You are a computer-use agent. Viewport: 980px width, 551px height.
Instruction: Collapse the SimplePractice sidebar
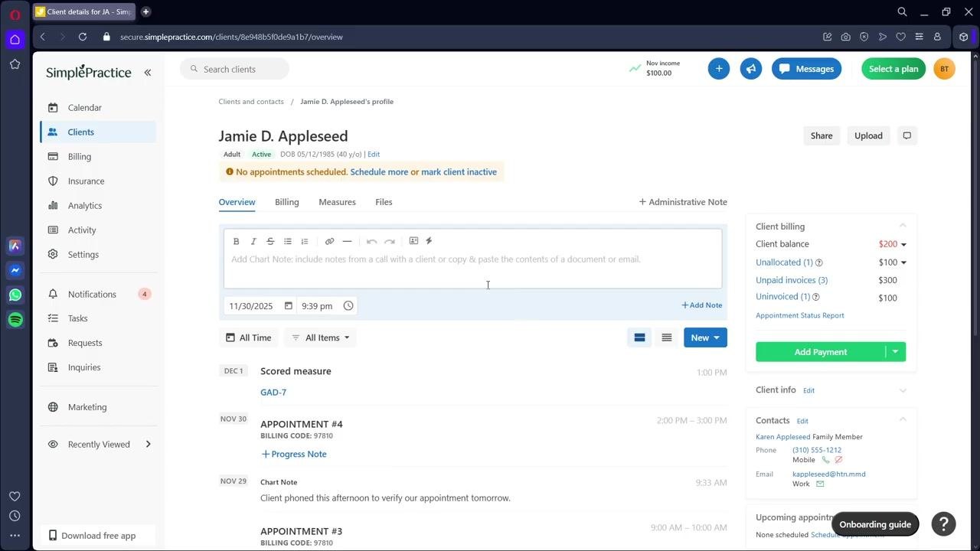[148, 73]
